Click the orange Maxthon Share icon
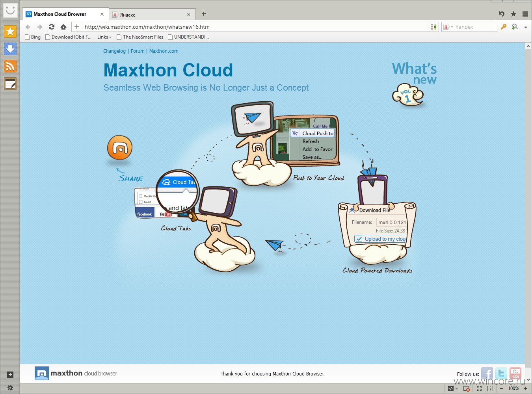Image resolution: width=532 pixels, height=394 pixels. (x=120, y=148)
